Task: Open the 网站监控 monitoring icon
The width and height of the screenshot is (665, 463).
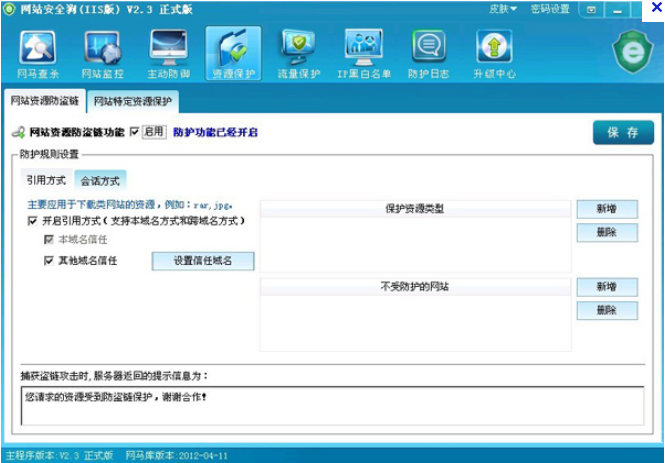Action: [102, 53]
